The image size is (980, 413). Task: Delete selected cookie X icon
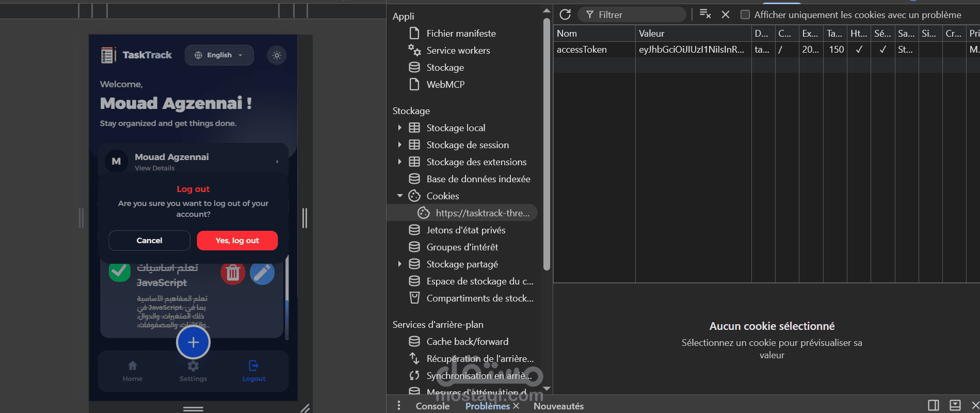point(726,14)
